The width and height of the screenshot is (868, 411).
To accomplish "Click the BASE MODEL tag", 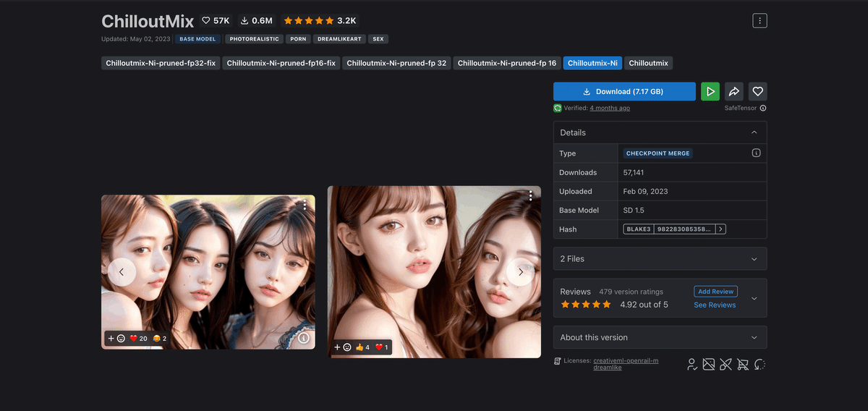I will click(x=197, y=39).
